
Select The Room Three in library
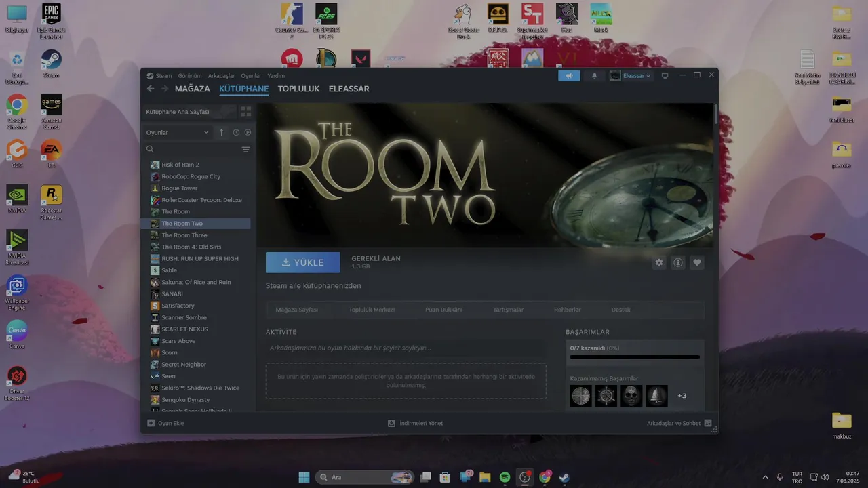pos(196,235)
